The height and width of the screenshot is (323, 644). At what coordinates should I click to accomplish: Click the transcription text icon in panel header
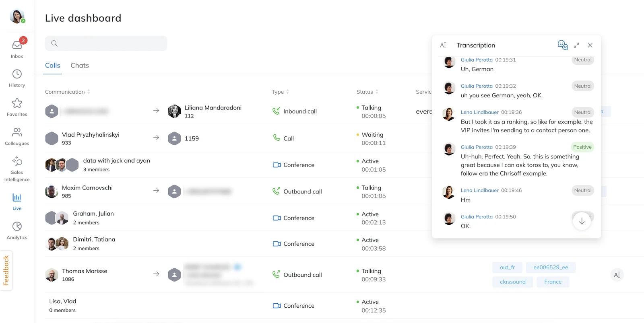click(443, 45)
